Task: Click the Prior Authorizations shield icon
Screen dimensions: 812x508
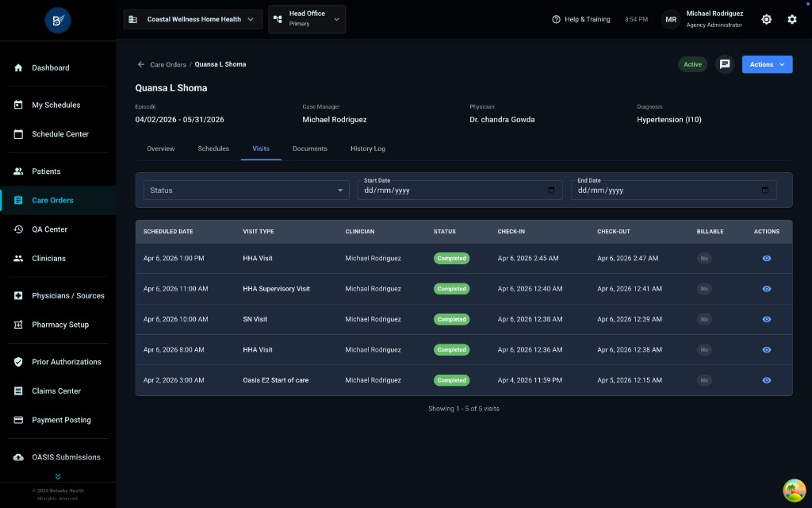Action: 18,362
